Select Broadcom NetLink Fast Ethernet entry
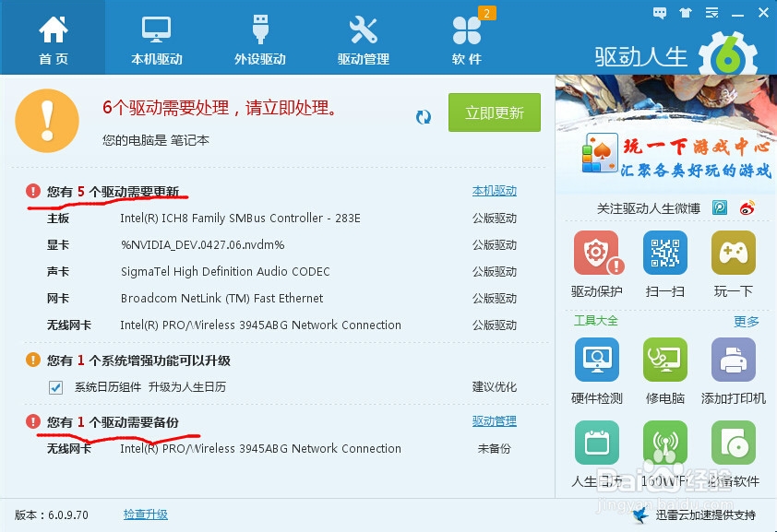Viewport: 777px width, 532px height. tap(222, 299)
